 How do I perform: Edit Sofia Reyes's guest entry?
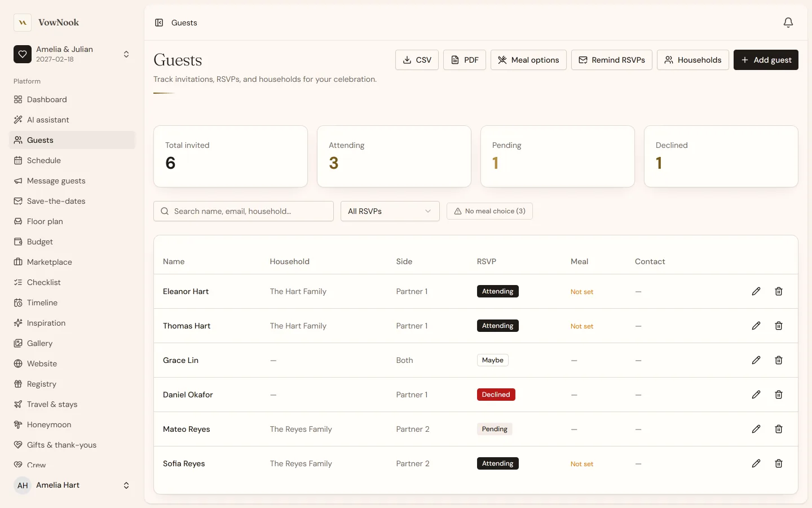[x=756, y=463]
